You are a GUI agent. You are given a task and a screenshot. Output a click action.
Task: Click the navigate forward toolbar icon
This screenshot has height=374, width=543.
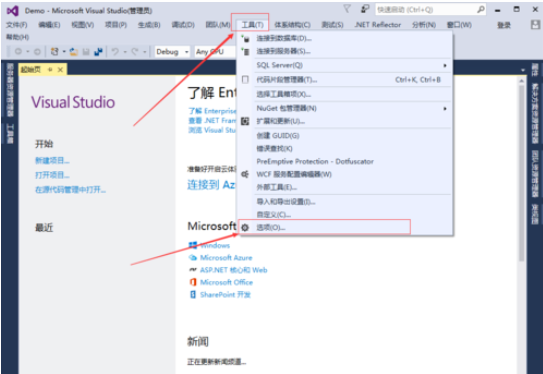[x=37, y=52]
